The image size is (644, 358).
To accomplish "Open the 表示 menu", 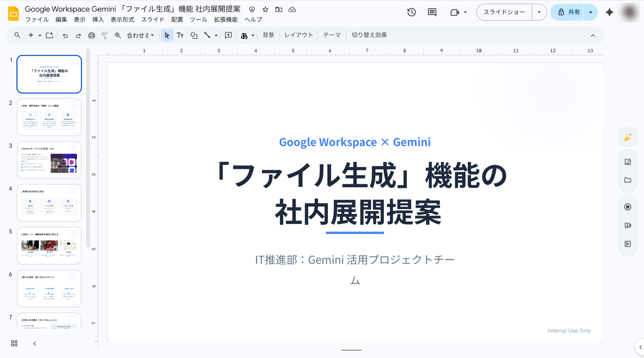I will point(80,20).
